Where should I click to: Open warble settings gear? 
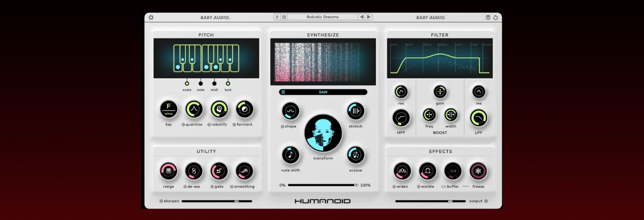(419, 186)
